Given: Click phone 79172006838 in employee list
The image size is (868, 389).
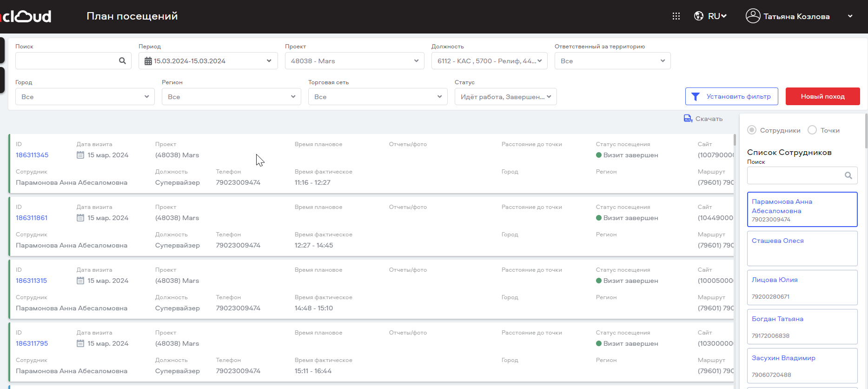Looking at the screenshot, I should pos(770,335).
